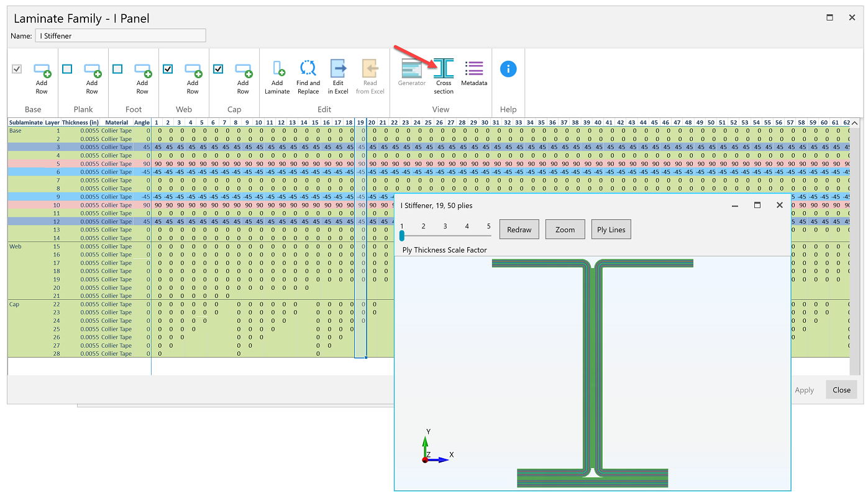Click the Apply button
Image resolution: width=868 pixels, height=496 pixels.
click(804, 390)
